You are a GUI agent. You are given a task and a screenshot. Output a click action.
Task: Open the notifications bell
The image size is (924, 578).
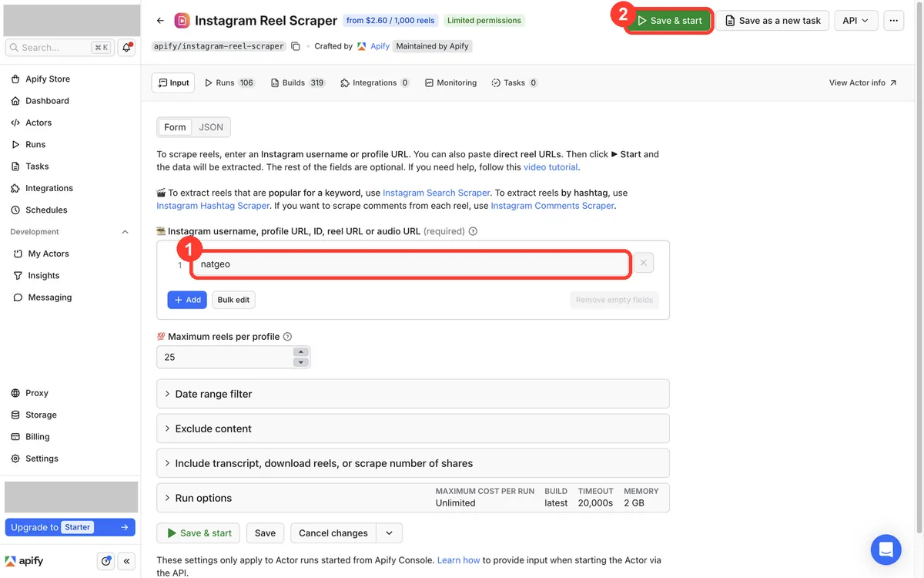click(127, 48)
